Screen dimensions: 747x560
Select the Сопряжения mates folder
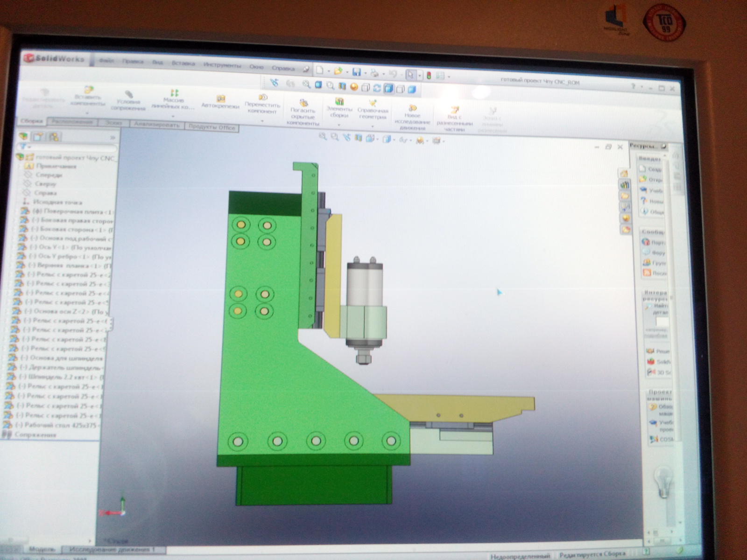(29, 435)
